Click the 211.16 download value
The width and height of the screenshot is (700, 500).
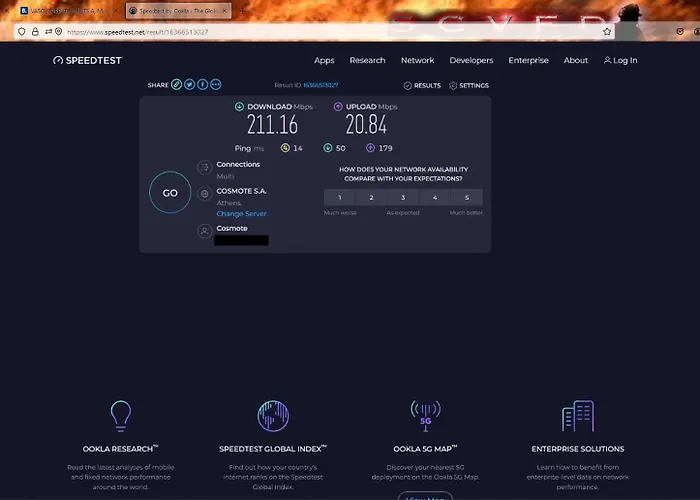(272, 125)
